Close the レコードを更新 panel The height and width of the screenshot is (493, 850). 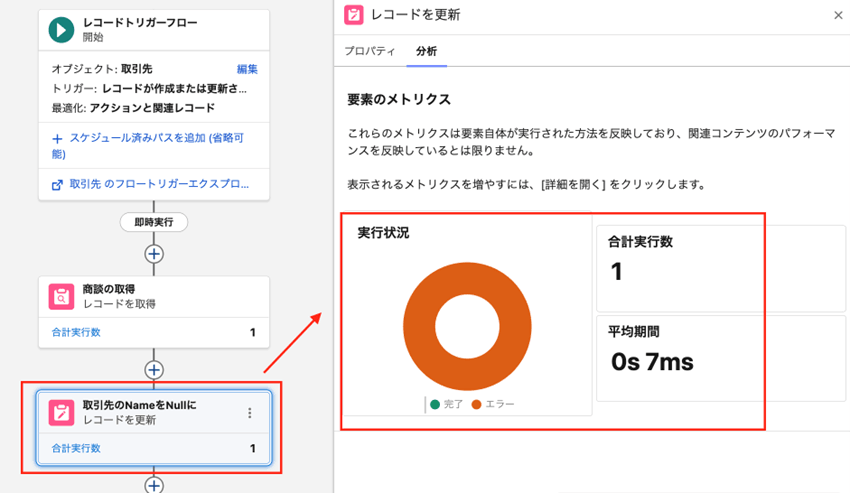[837, 15]
